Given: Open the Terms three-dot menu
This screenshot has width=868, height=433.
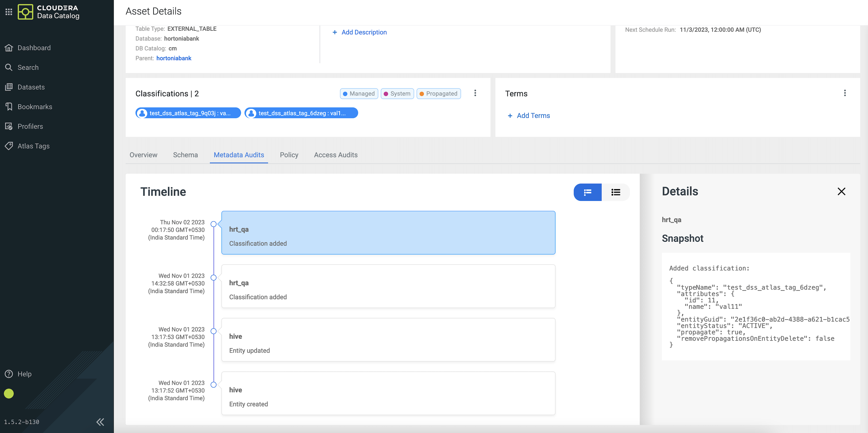Looking at the screenshot, I should (x=844, y=93).
